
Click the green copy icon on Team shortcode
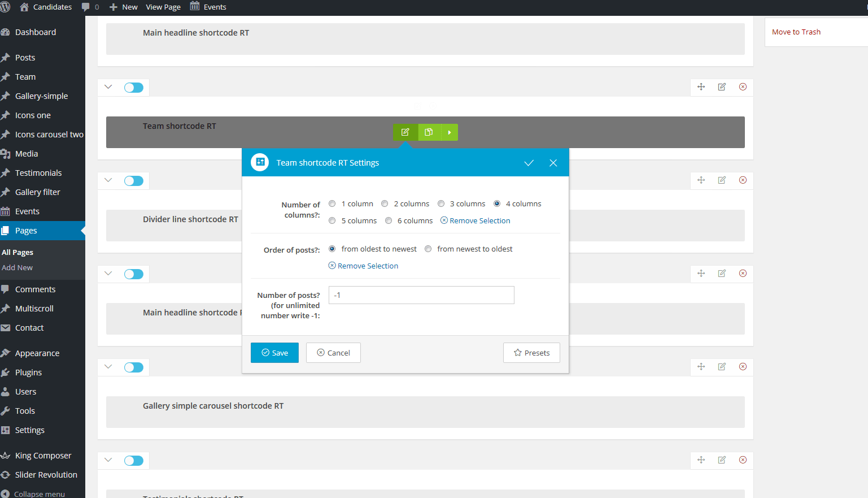point(429,132)
